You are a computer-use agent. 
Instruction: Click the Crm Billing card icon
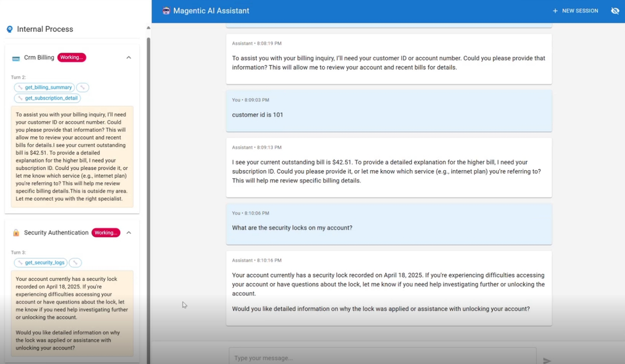click(16, 58)
